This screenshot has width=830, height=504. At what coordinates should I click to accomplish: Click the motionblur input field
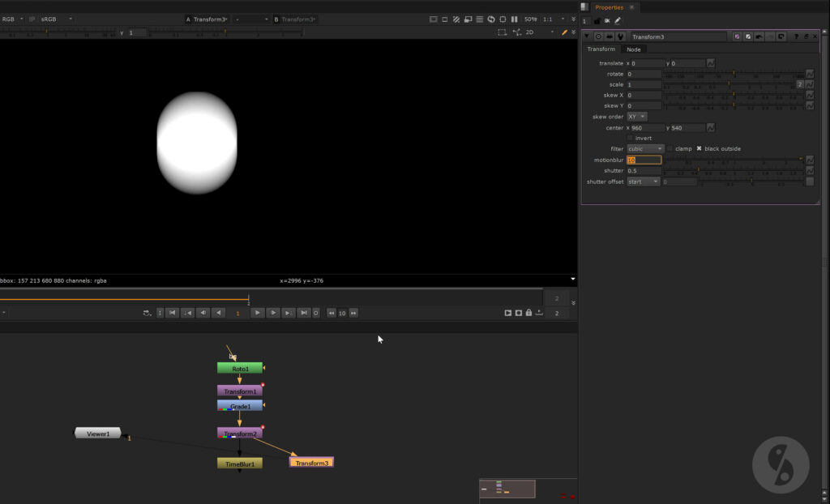[644, 160]
